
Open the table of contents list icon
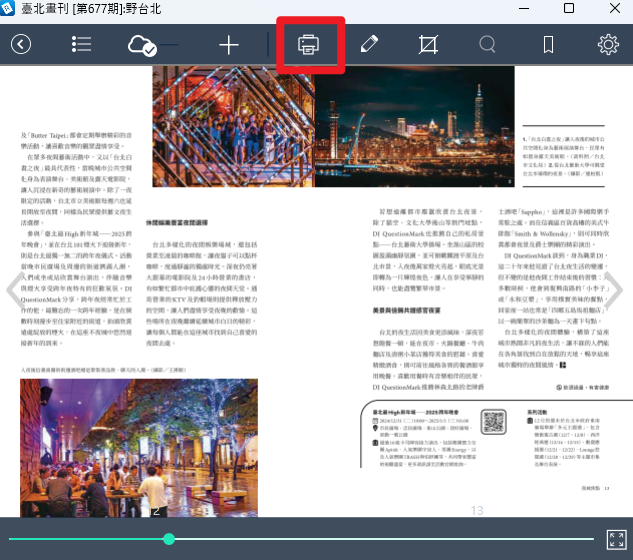pos(81,44)
